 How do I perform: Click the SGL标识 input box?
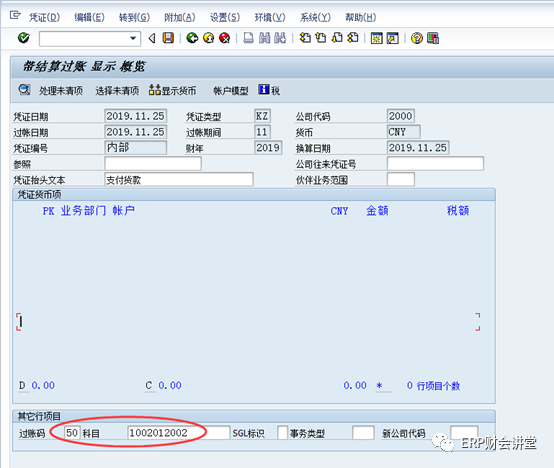282,433
